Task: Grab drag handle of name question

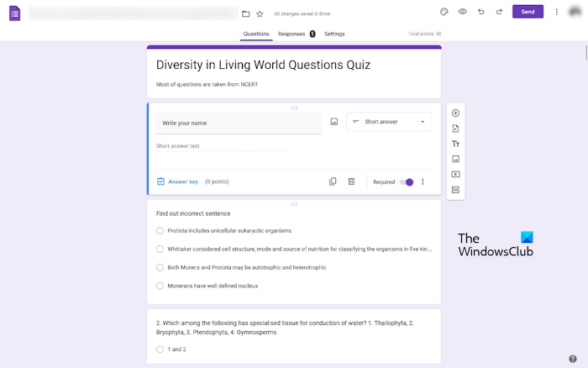Action: (x=294, y=108)
